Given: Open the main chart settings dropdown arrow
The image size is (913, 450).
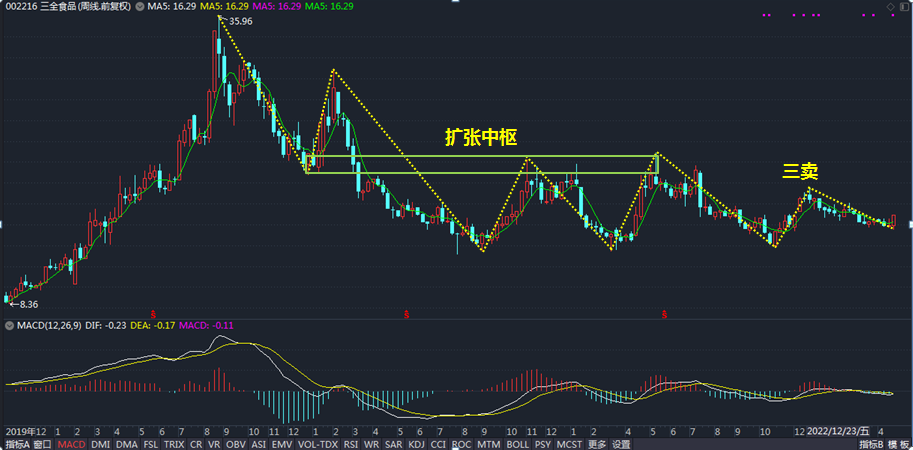Looking at the screenshot, I should pos(140,7).
